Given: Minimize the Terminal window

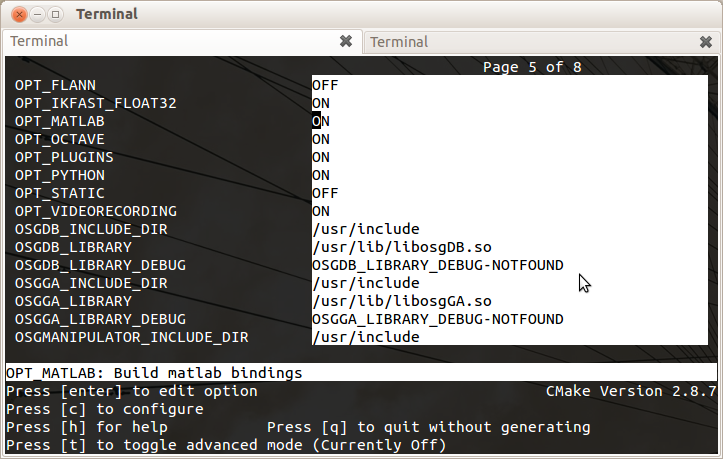Looking at the screenshot, I should (35, 14).
